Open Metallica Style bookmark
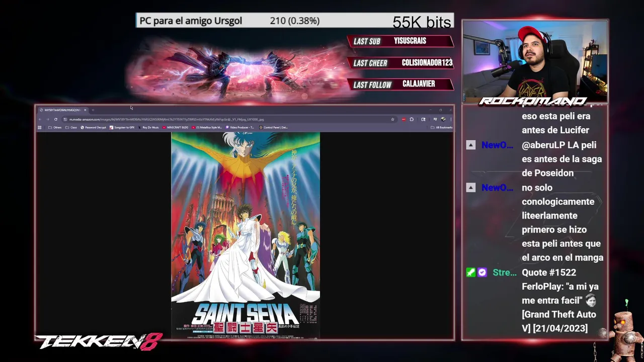The width and height of the screenshot is (644, 362). point(207,127)
